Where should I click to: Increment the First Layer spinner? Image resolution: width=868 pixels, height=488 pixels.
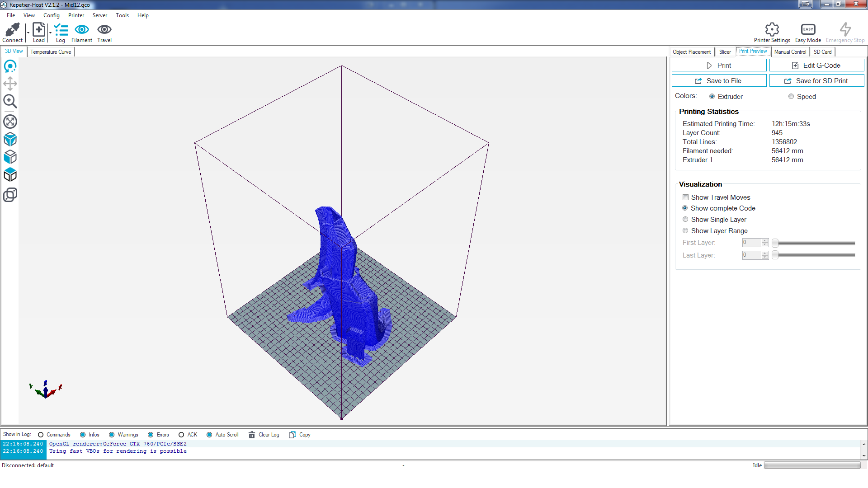tap(765, 241)
